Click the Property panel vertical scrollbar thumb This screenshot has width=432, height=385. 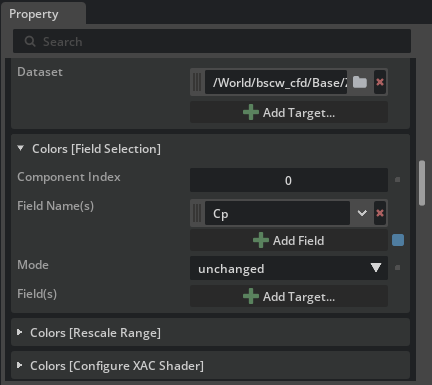422,183
